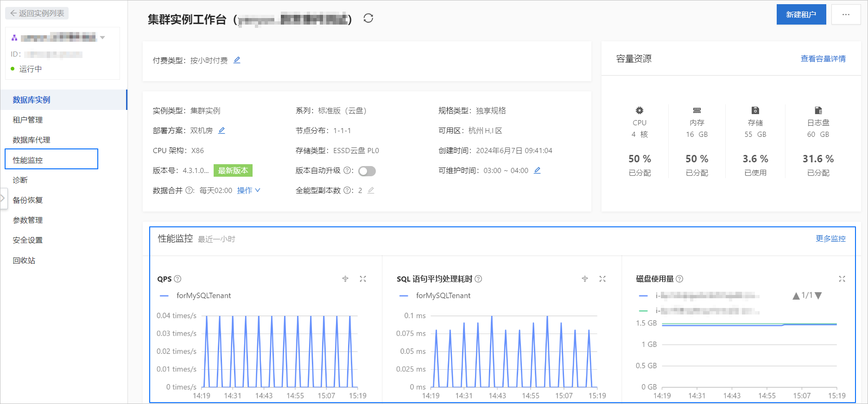The width and height of the screenshot is (868, 404).
Task: Click the SQL latency line chart plot
Action: click(513, 351)
